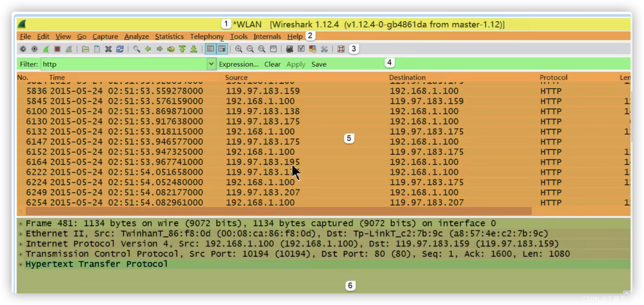Edit display filters icon
This screenshot has height=305, width=644.
click(301, 49)
